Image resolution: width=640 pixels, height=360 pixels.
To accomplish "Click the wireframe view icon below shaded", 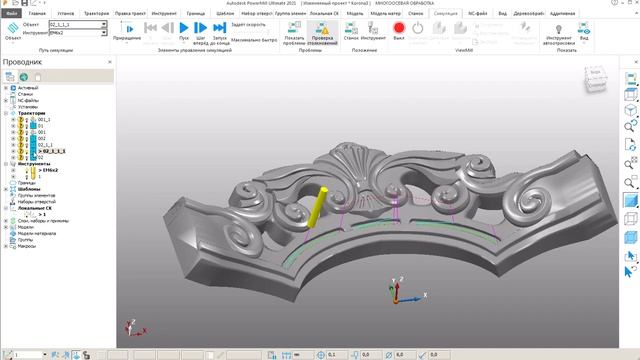I will pyautogui.click(x=631, y=219).
